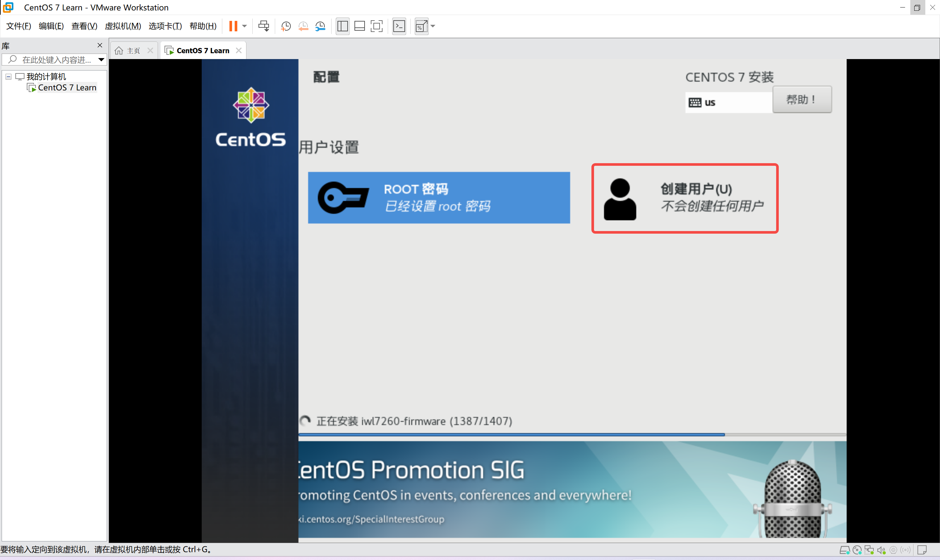Click the 用户设置 heading

[x=329, y=147]
